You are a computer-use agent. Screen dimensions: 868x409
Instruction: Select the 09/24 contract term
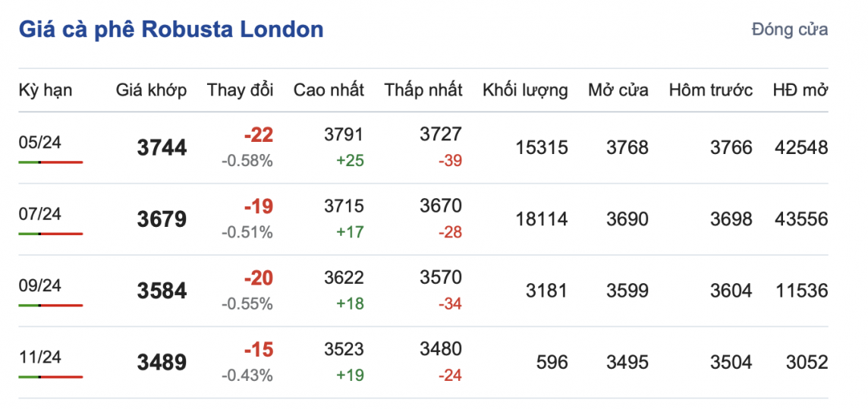(x=39, y=286)
